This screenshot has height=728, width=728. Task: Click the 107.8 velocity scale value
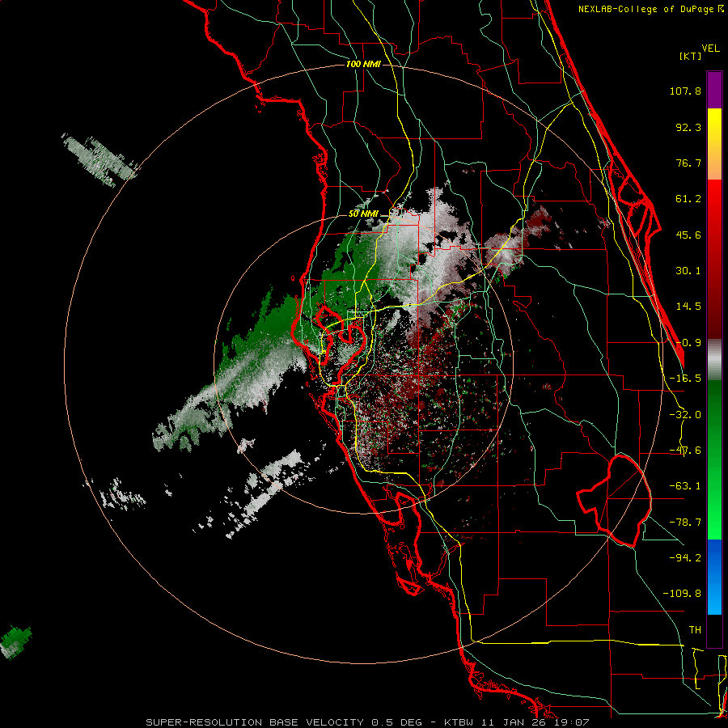pyautogui.click(x=685, y=91)
